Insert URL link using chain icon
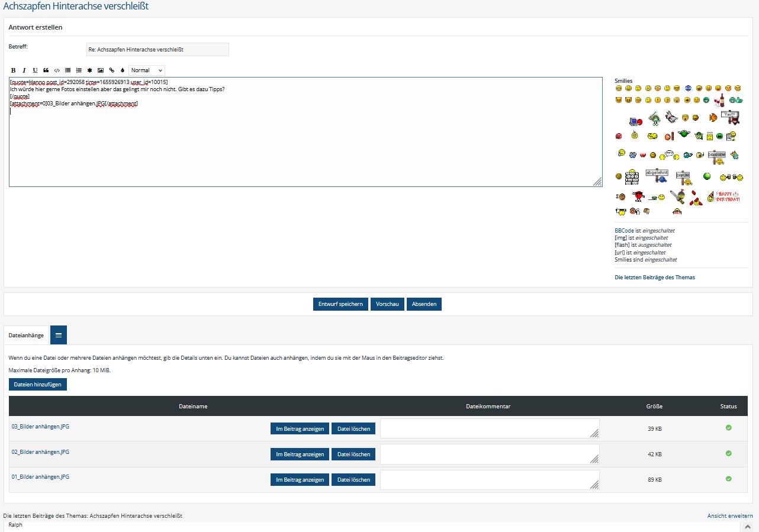The width and height of the screenshot is (759, 532). (x=111, y=70)
